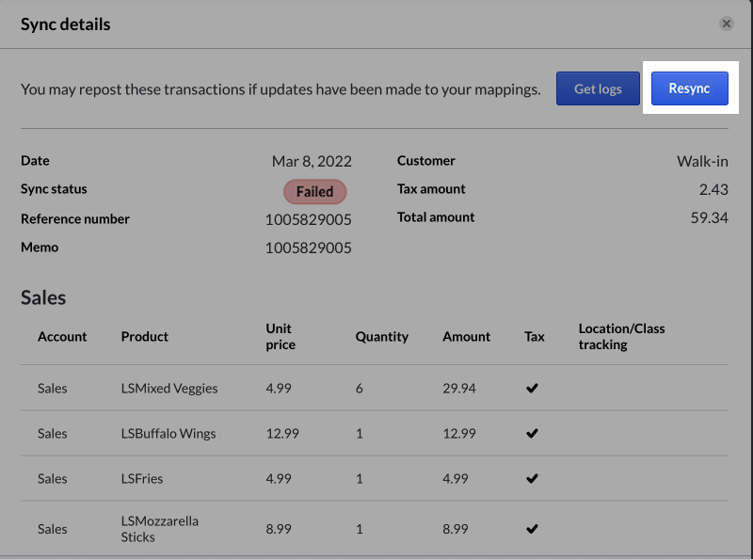
Task: Click the Walk-in customer value
Action: 702,161
